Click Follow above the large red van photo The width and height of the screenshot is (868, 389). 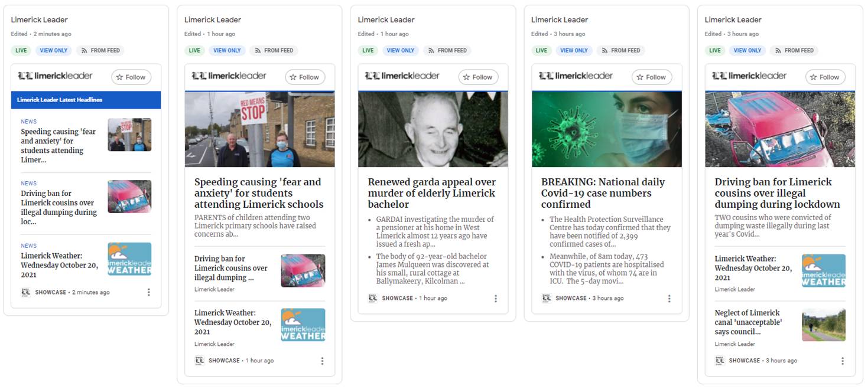825,77
